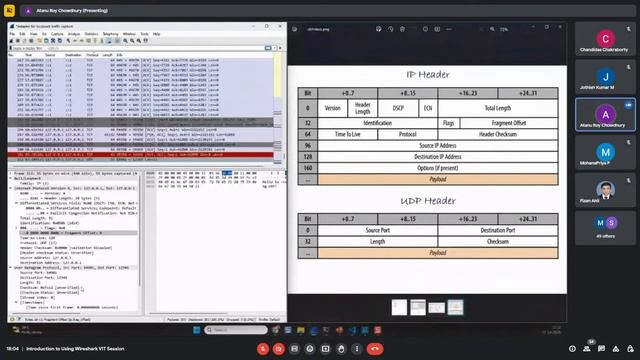Jump to the first packet
Image resolution: width=640 pixels, height=360 pixels.
95,41
